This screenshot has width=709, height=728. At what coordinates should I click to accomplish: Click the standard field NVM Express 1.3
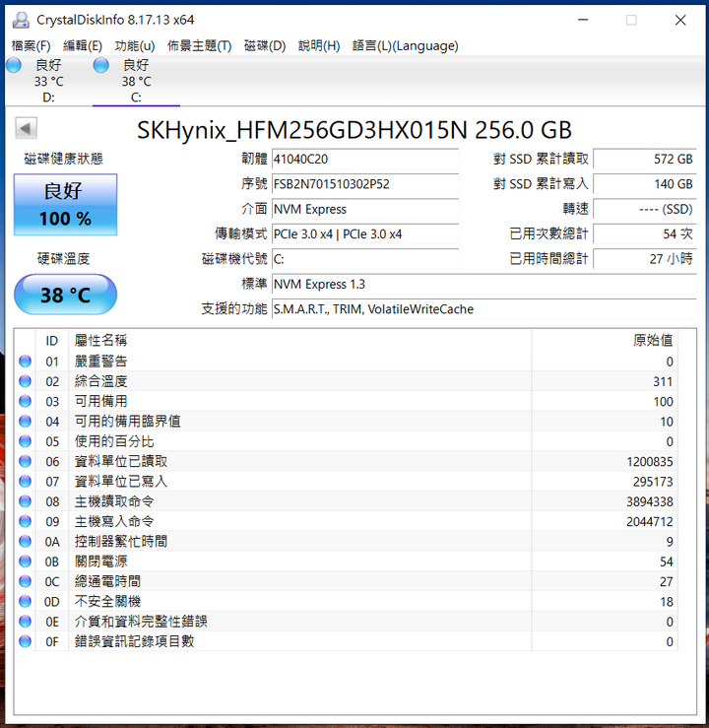click(x=483, y=284)
